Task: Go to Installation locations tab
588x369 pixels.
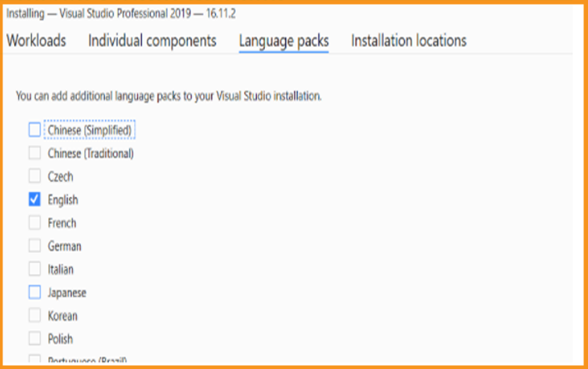Action: 408,41
